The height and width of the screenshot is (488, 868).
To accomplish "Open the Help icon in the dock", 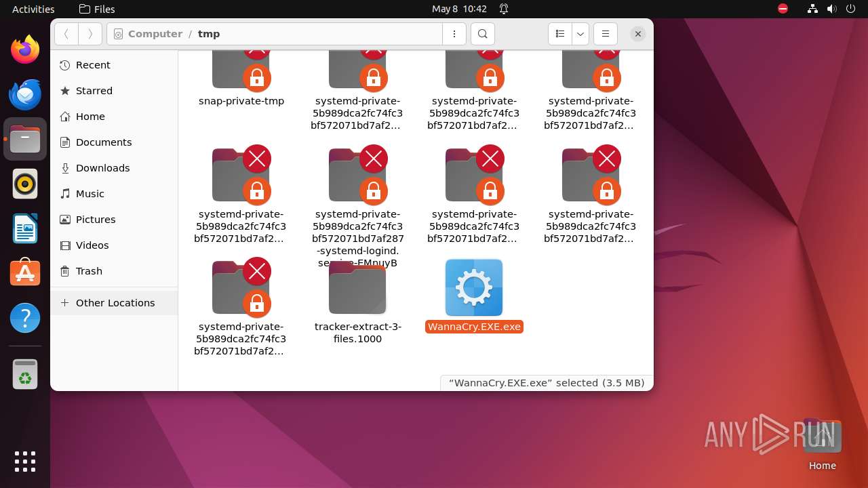I will (25, 318).
